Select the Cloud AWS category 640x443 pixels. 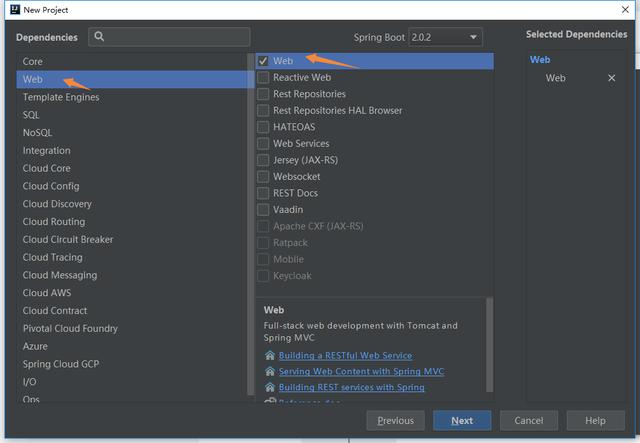pyautogui.click(x=133, y=293)
